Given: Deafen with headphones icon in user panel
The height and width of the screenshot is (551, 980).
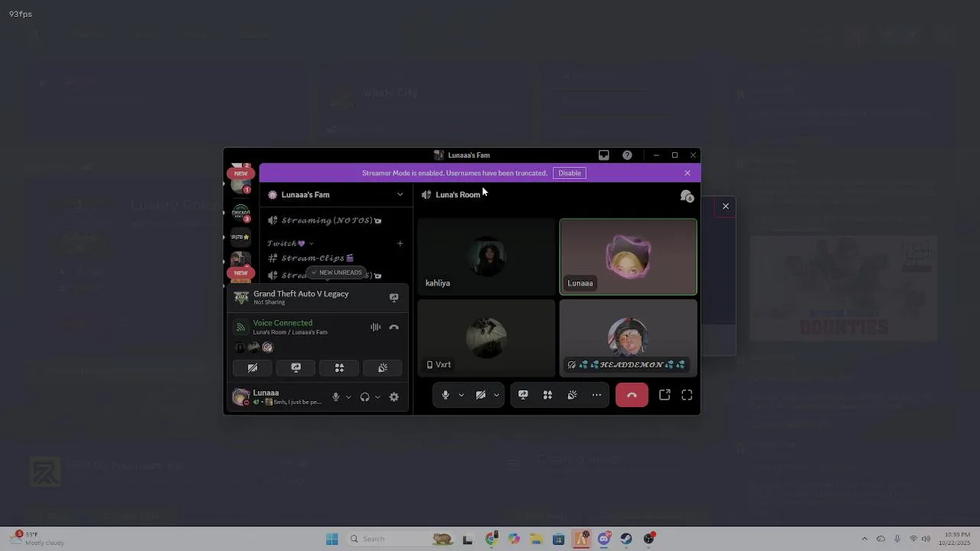Looking at the screenshot, I should (365, 397).
